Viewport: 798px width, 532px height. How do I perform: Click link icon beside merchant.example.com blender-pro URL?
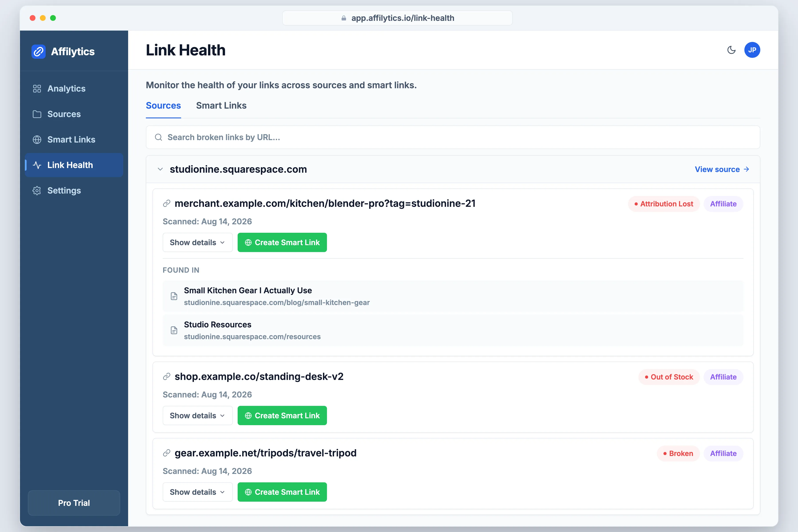point(167,203)
